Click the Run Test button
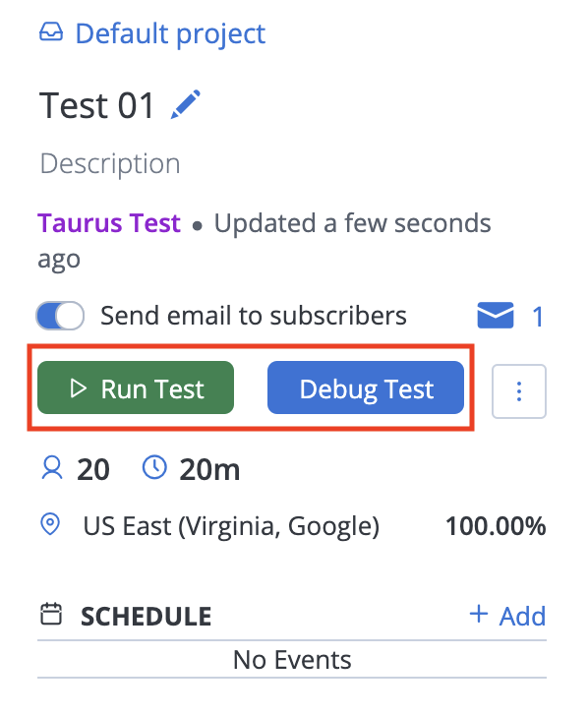588x716 pixels. [x=136, y=388]
